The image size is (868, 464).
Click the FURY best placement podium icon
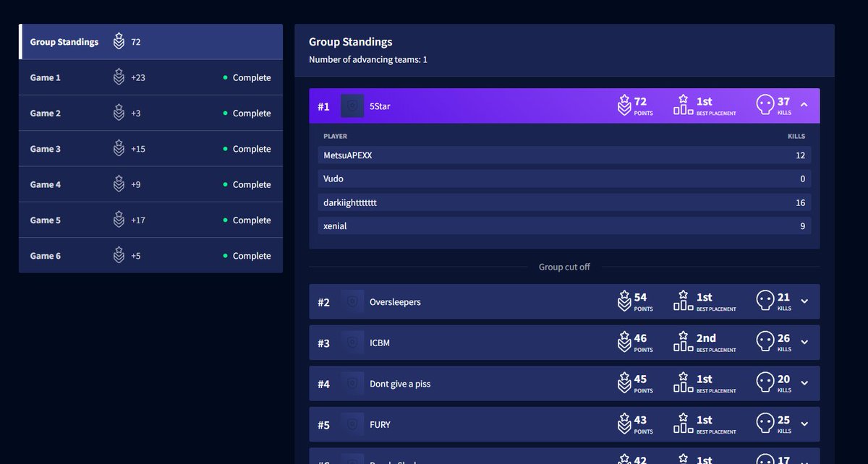(684, 424)
